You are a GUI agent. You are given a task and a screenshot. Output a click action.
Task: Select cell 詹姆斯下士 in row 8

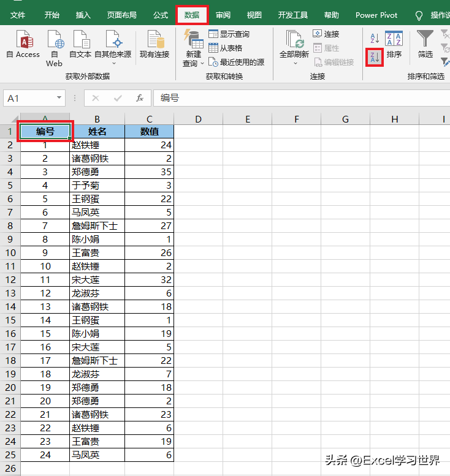97,225
